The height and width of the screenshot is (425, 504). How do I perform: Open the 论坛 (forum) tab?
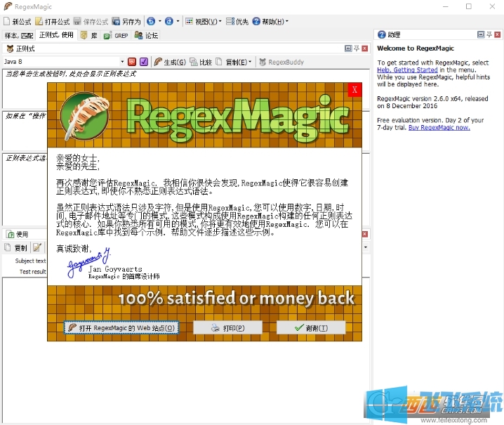(146, 35)
